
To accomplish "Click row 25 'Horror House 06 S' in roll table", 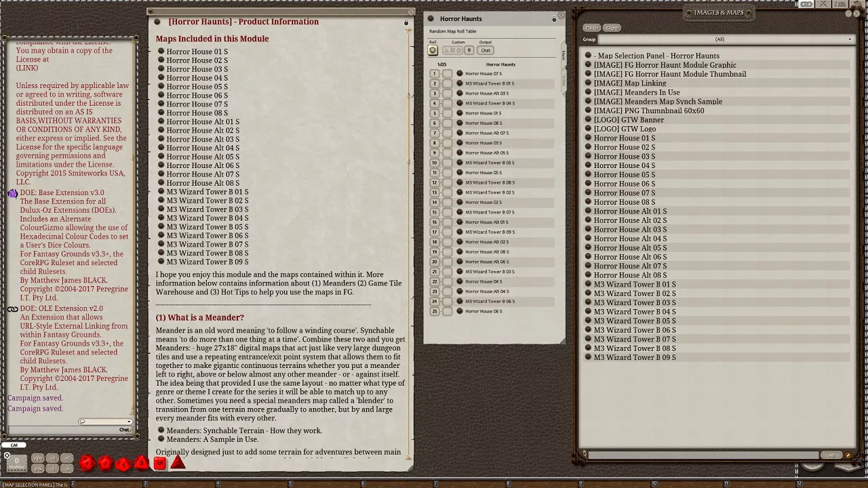I will [x=484, y=311].
